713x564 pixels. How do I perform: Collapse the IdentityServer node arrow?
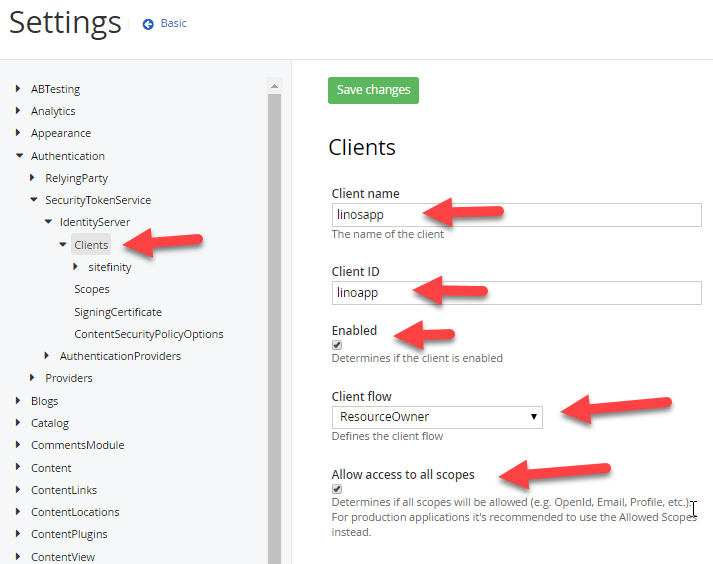click(x=48, y=222)
